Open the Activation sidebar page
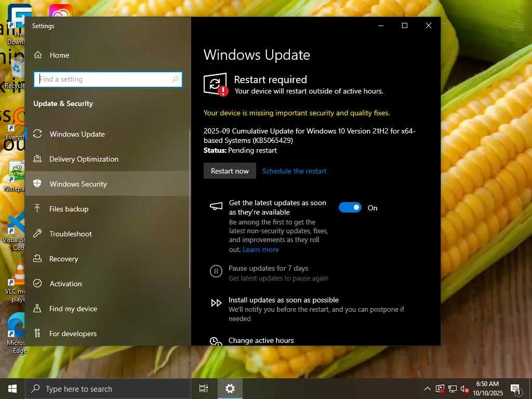Screen dimensions: 532x399 pyautogui.click(x=107, y=283)
